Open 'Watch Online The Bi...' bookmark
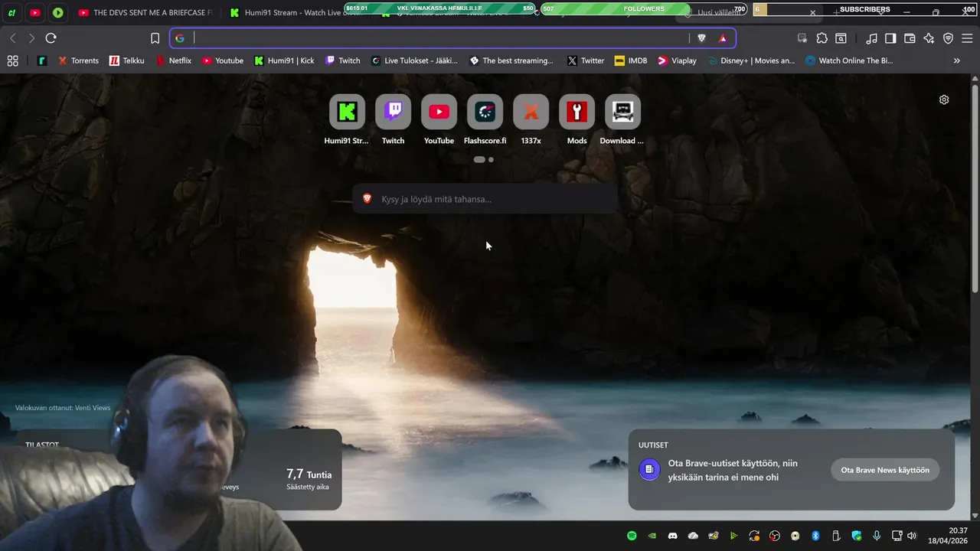Screen dimensions: 980x551 coord(849,60)
